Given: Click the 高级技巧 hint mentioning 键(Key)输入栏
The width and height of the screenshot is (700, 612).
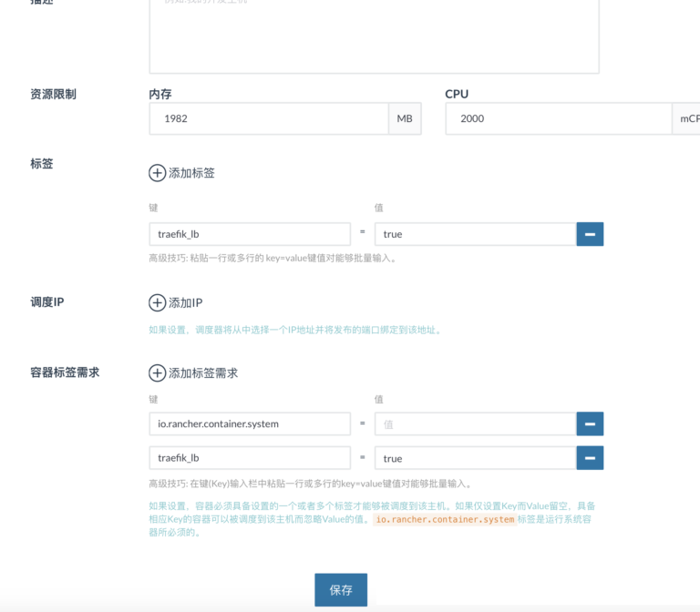Looking at the screenshot, I should coord(310,484).
